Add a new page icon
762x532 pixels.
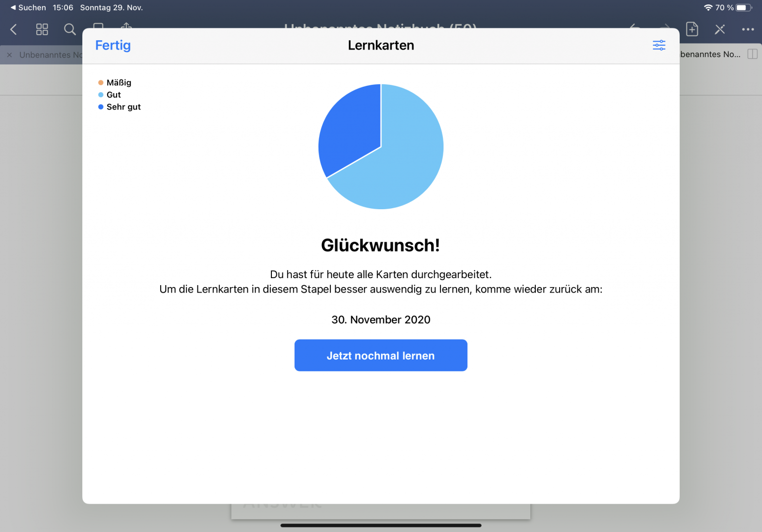pos(692,29)
